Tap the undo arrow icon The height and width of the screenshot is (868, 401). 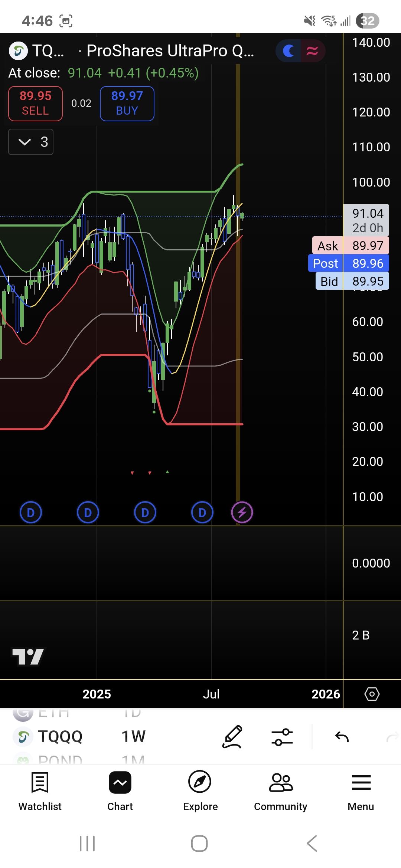[x=342, y=737]
